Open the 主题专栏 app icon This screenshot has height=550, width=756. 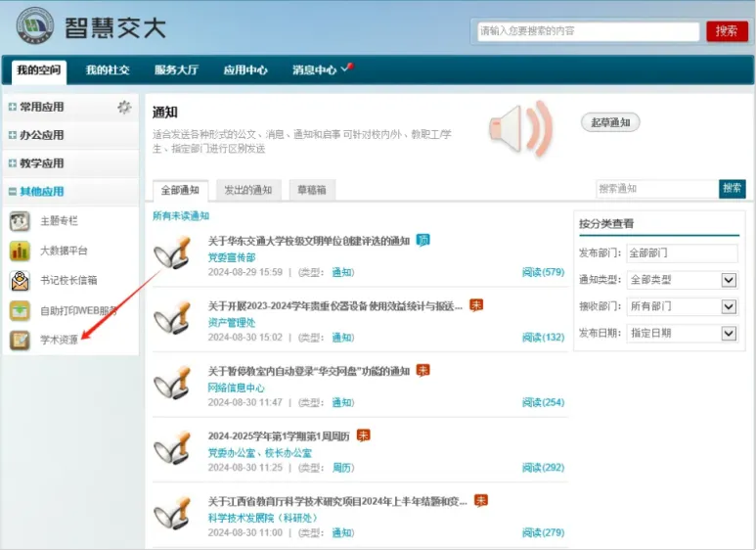click(x=20, y=221)
